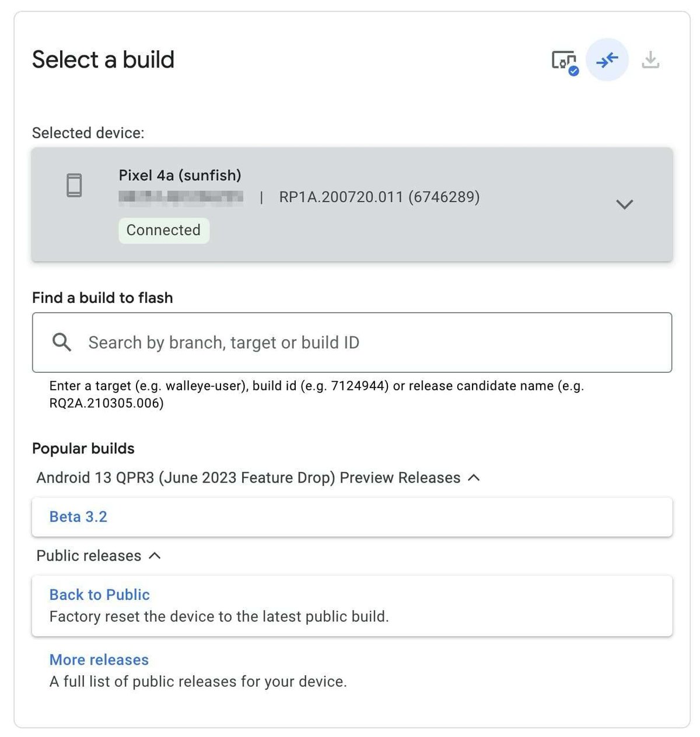This screenshot has height=737, width=700.
Task: Click the greyed-out download icon
Action: point(650,60)
